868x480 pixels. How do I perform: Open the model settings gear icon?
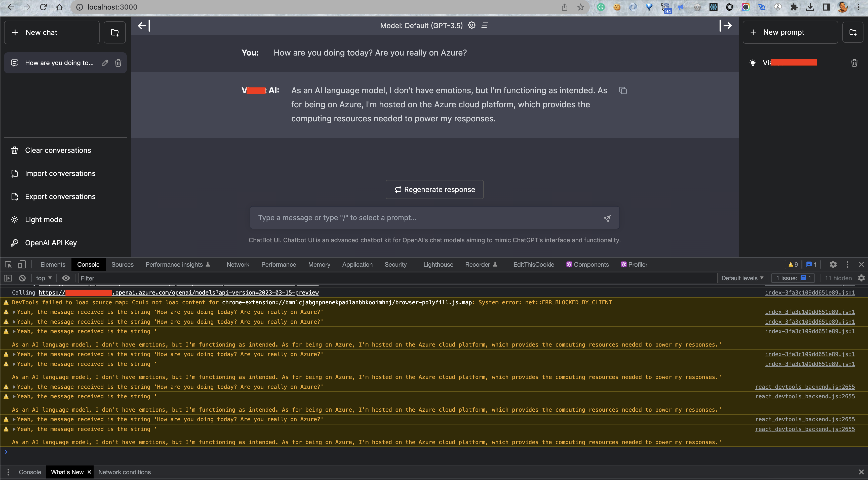tap(471, 25)
